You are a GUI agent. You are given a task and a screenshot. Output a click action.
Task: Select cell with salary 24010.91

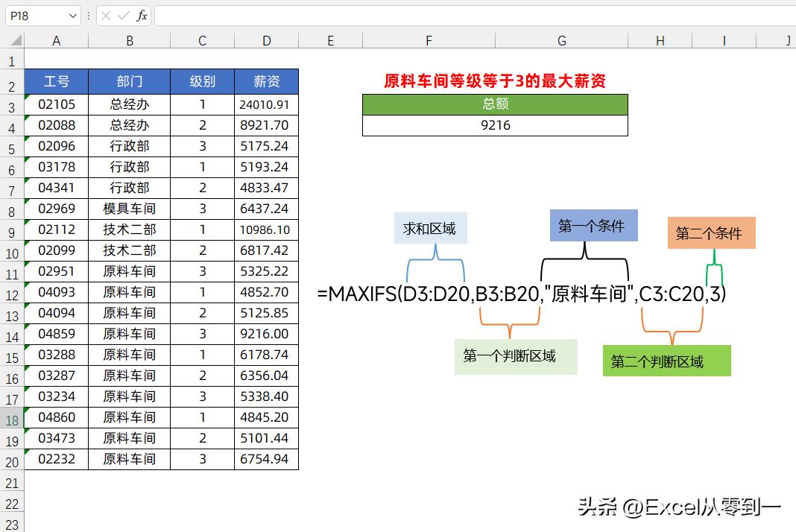click(x=266, y=104)
